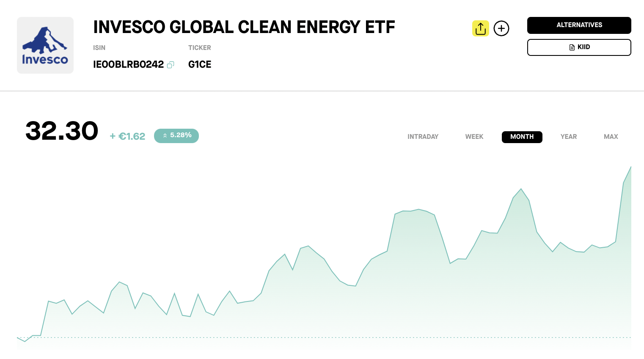This screenshot has width=644, height=359.
Task: Switch chart to INTRADAY range
Action: (x=423, y=137)
